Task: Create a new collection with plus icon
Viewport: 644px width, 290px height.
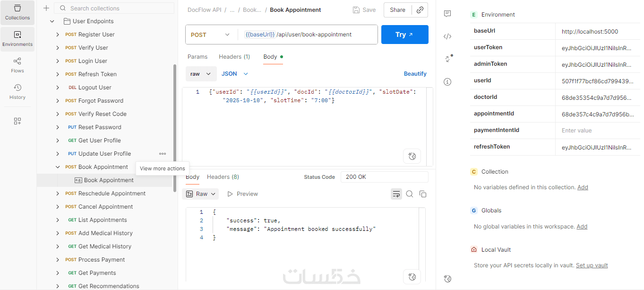Action: 46,8
